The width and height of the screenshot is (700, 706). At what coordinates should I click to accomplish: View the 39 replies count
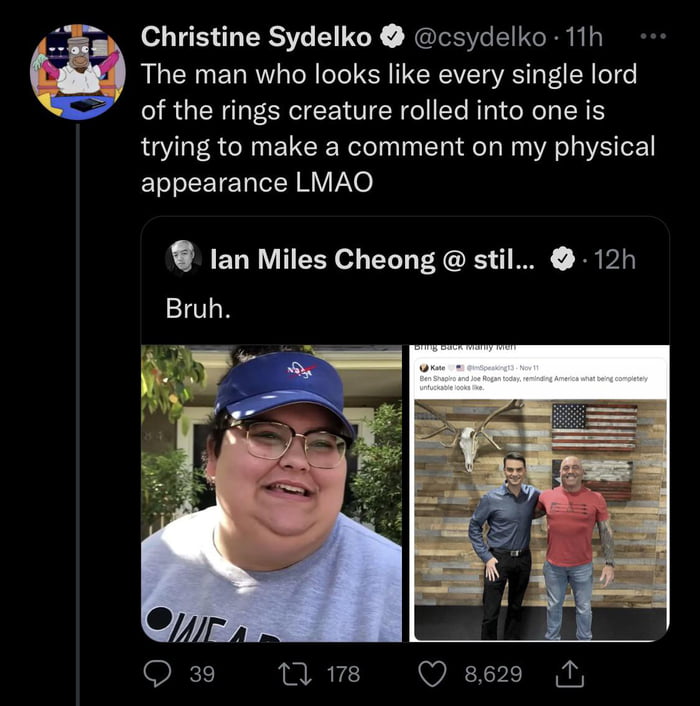pos(202,674)
